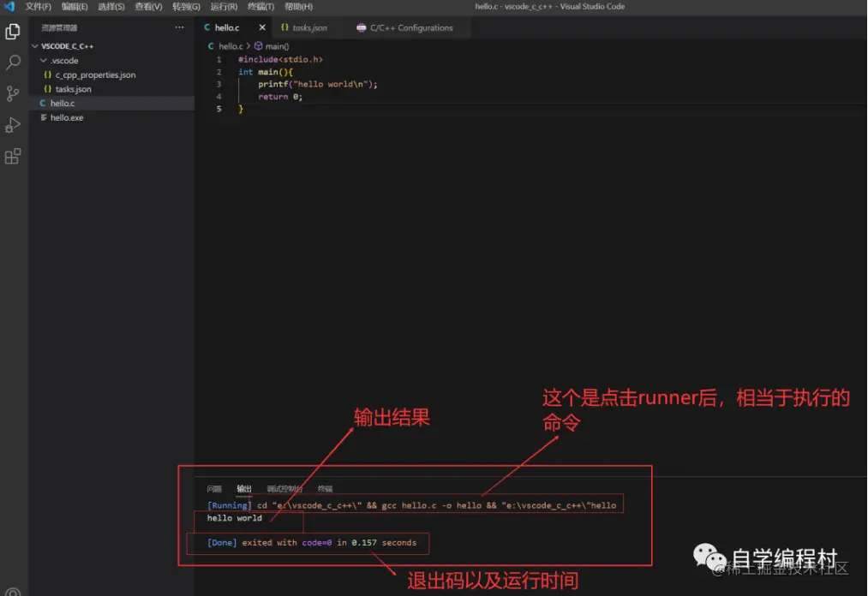The image size is (868, 596).
Task: Click line number 5 in editor gutter
Action: 218,109
